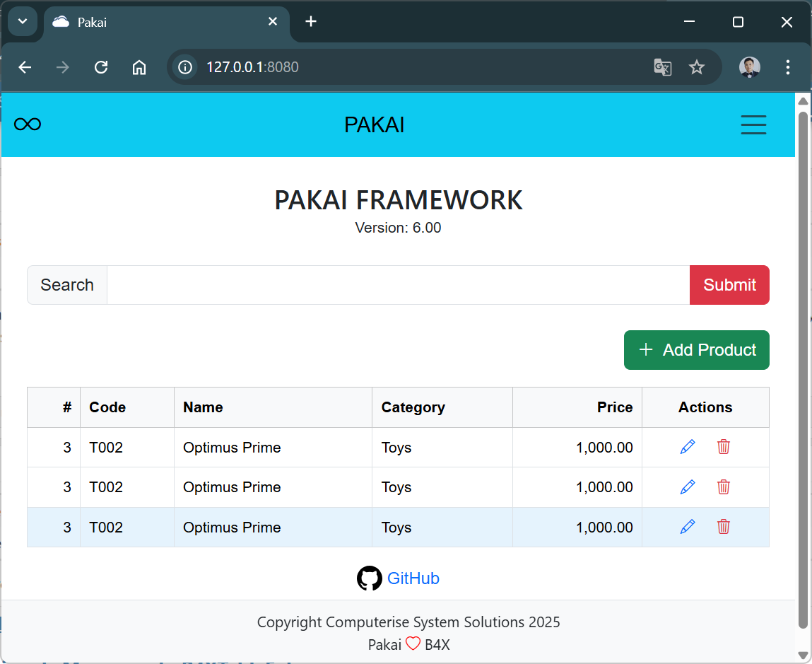The width and height of the screenshot is (812, 664).
Task: Click trash icon in the second row
Action: (723, 487)
